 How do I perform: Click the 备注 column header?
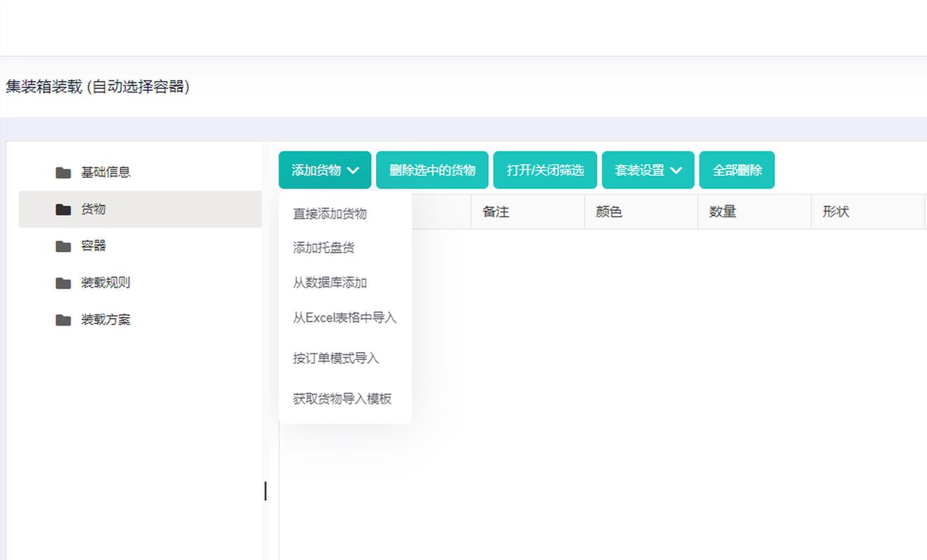[x=528, y=211]
